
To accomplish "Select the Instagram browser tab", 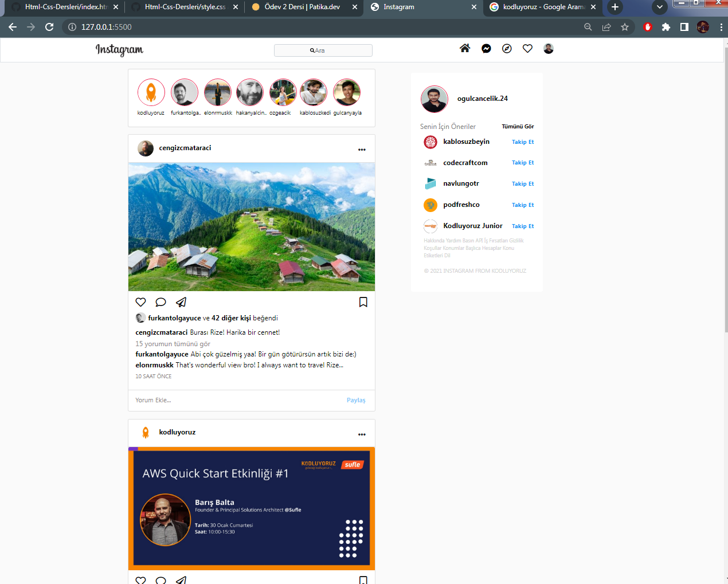I will (x=423, y=7).
